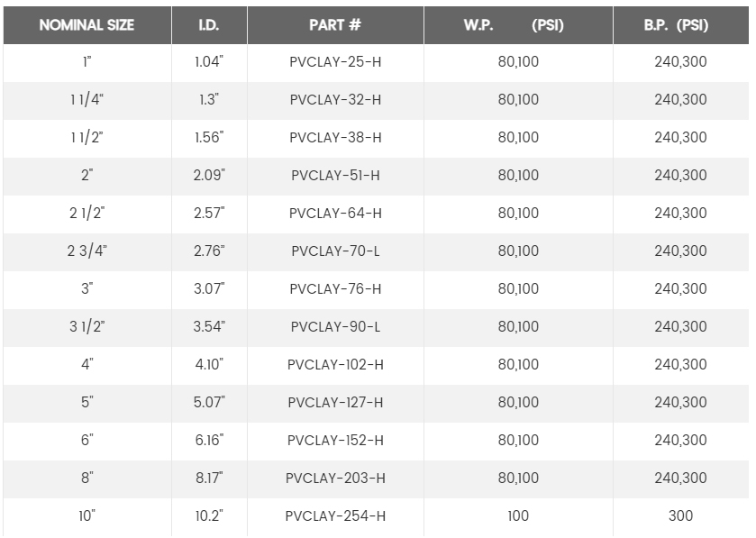This screenshot has width=756, height=538.
Task: Click the PVCLAY-254-H part cell
Action: tap(335, 516)
